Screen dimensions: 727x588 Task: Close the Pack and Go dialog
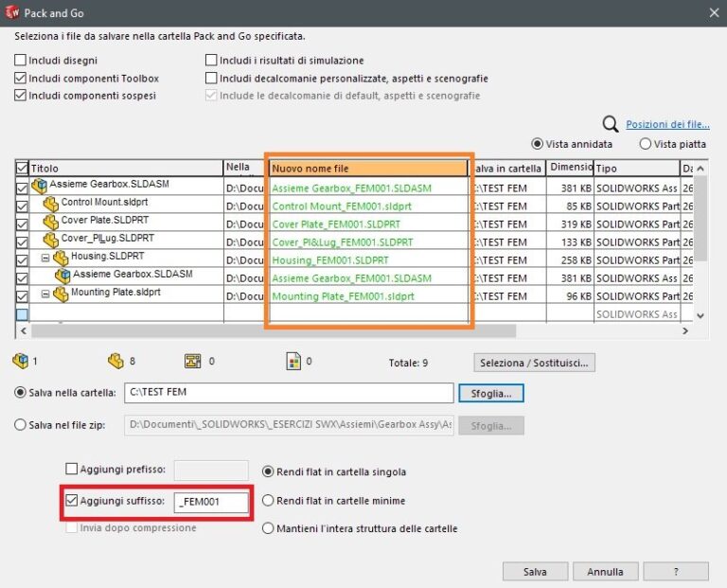coord(714,13)
